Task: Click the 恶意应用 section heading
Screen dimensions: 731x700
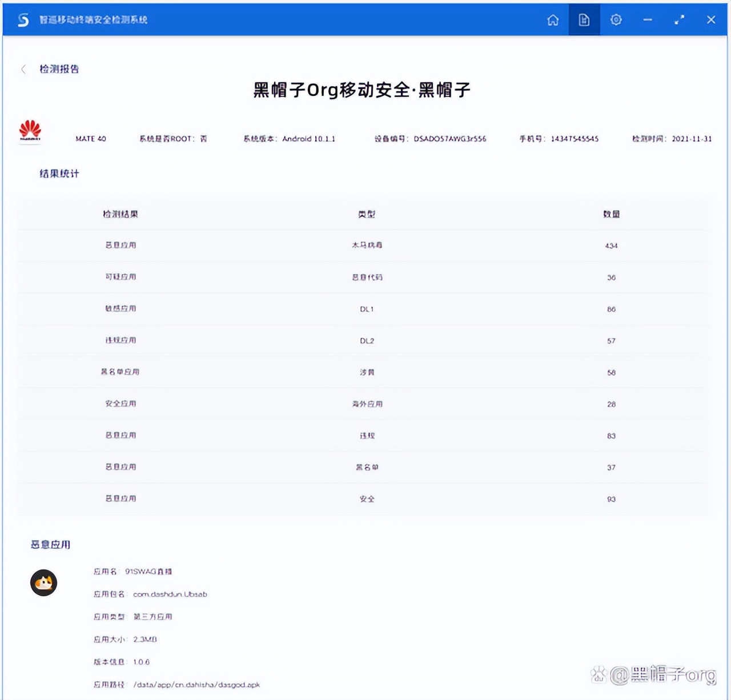Action: (50, 545)
